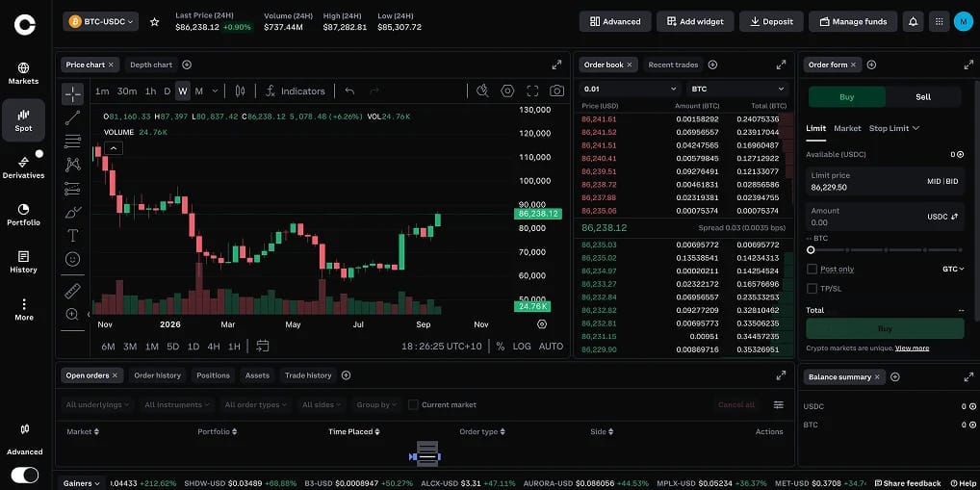Open Derivatives in the left sidebar
Image resolution: width=980 pixels, height=490 pixels.
pyautogui.click(x=23, y=168)
